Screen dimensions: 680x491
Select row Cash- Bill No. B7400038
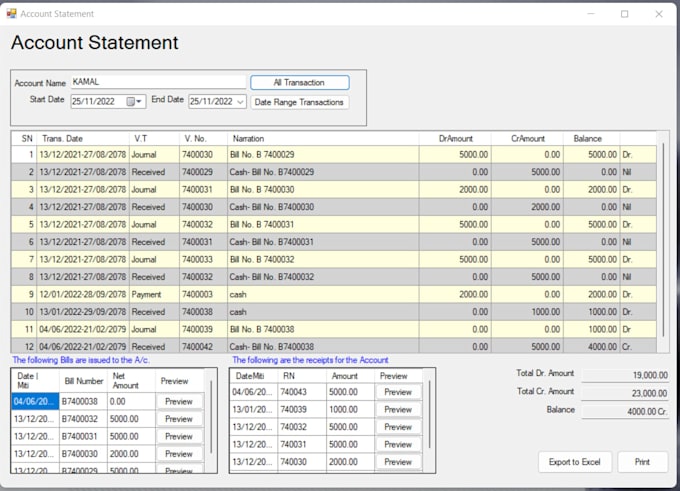point(333,346)
